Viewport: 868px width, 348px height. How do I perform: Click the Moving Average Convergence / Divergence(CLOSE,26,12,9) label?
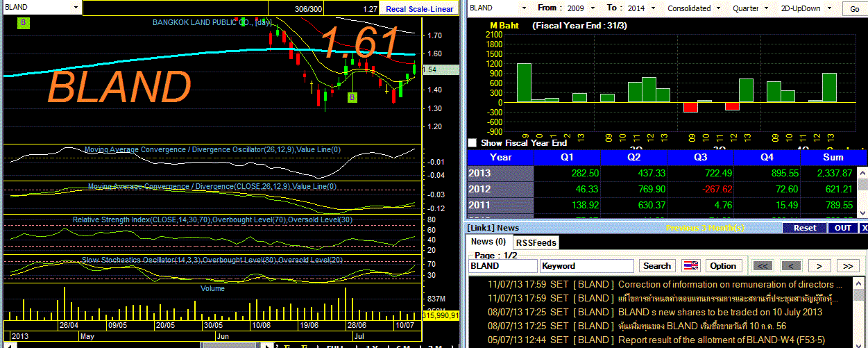click(212, 186)
